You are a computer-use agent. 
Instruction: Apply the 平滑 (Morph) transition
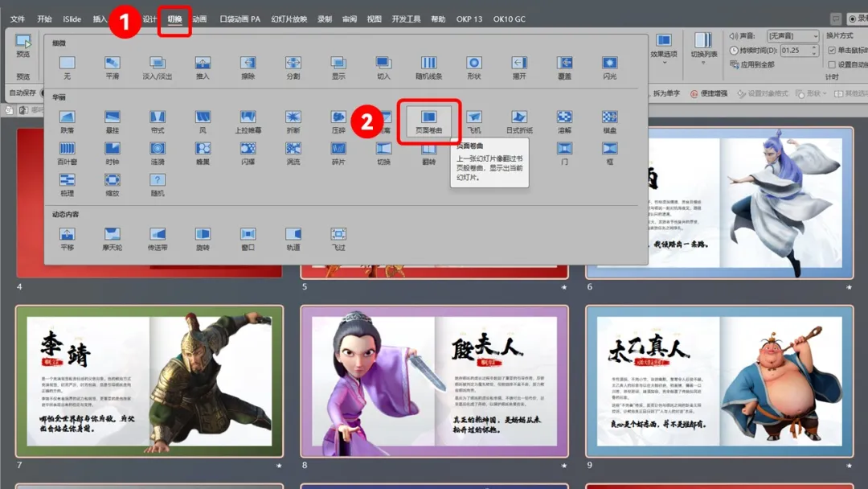coord(113,68)
